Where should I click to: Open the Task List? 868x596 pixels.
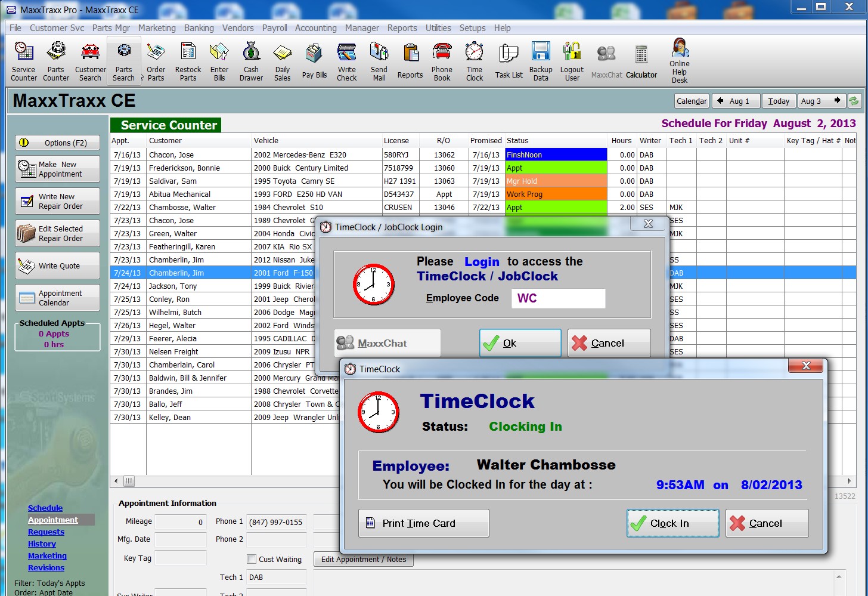pos(509,60)
